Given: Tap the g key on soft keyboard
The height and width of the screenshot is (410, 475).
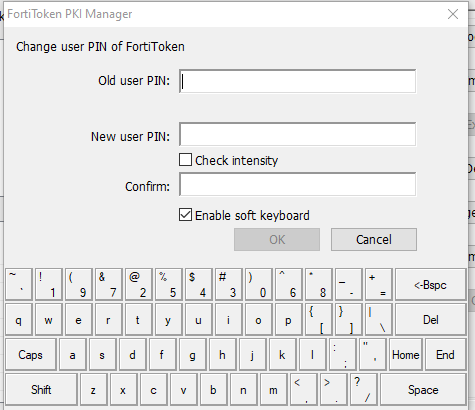Looking at the screenshot, I should click(193, 354).
